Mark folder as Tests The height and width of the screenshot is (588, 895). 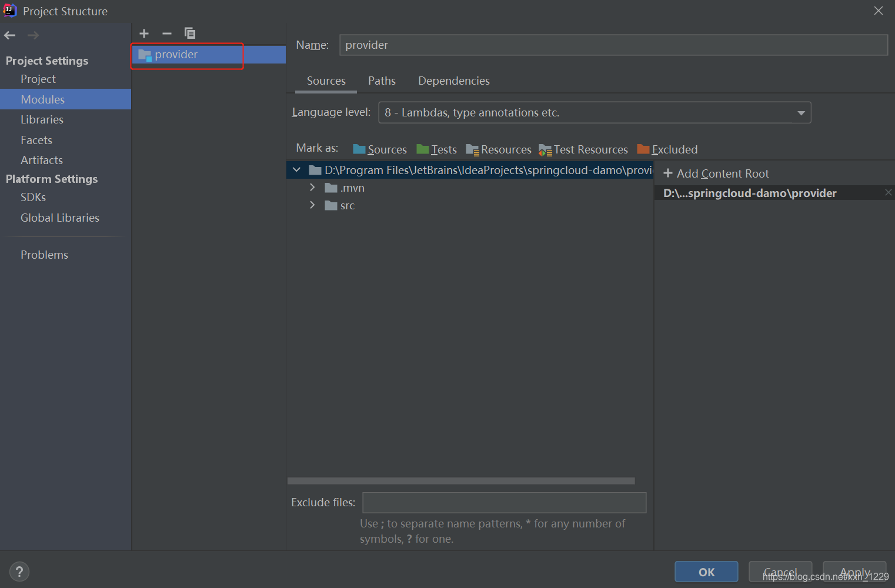tap(436, 149)
